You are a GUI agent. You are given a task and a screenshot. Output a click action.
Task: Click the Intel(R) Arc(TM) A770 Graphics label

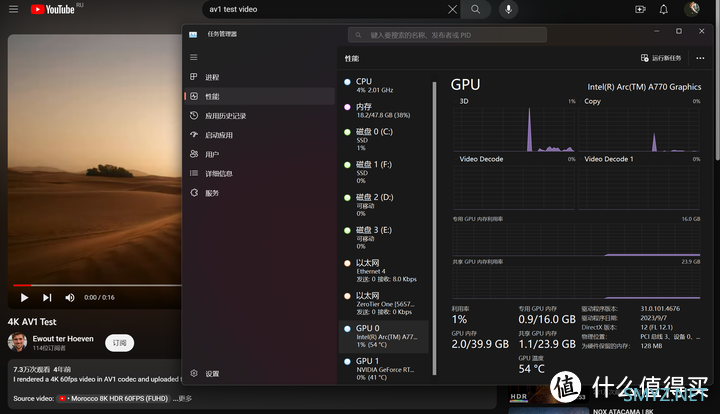pos(644,87)
